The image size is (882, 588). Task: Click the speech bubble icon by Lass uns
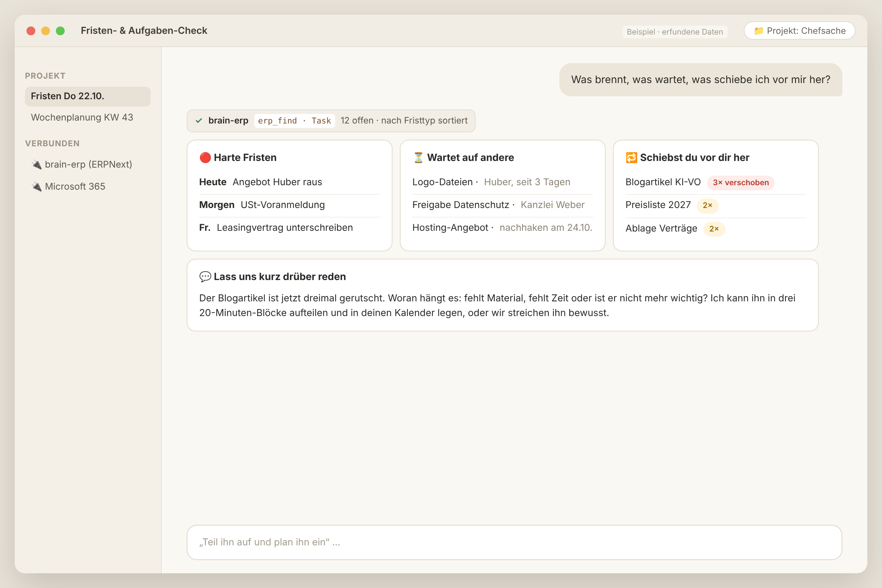pos(205,277)
